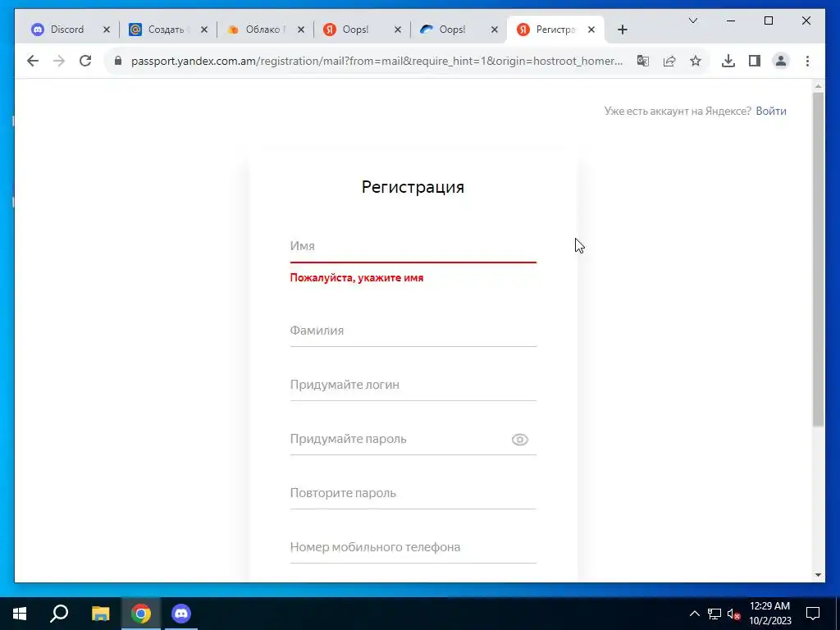This screenshot has width=840, height=630.
Task: Open Windows taskbar search
Action: pos(59,614)
